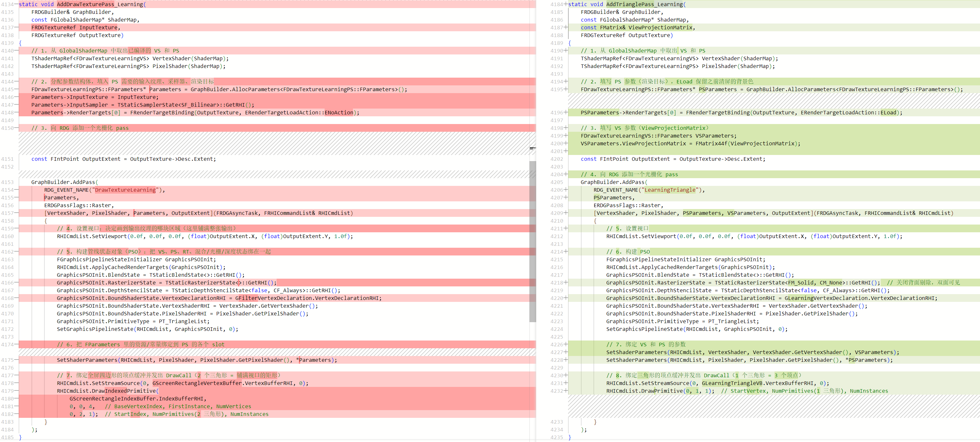Click line number 4163 in the left gutter

[7, 259]
